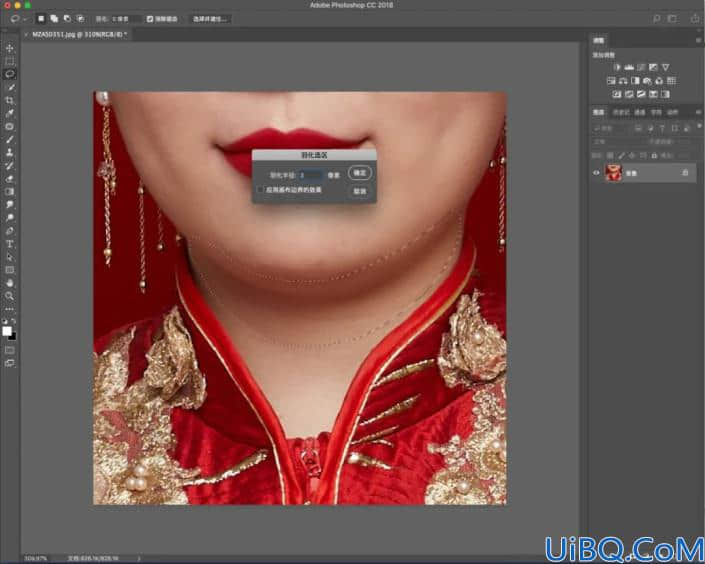Select the Lasso tool in the toolbox
The image size is (705, 564).
point(9,74)
